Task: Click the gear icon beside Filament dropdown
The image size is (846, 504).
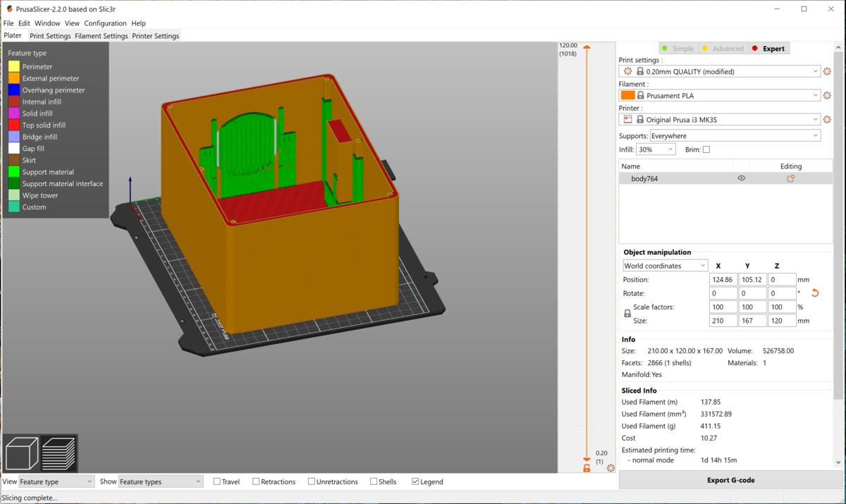Action: [827, 96]
